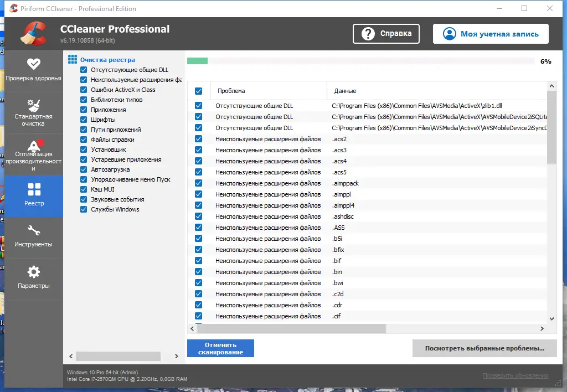Click the CCleaner logo in header
The image size is (567, 392).
pos(33,34)
